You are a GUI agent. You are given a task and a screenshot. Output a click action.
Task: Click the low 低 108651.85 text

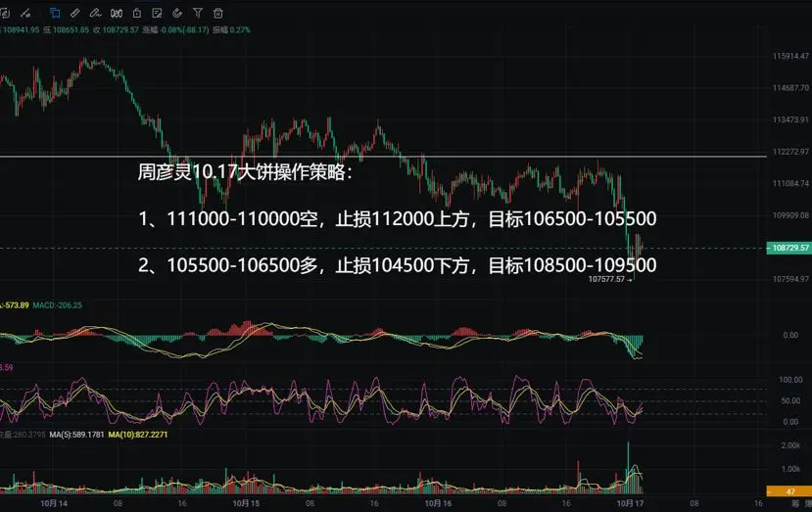pyautogui.click(x=67, y=30)
